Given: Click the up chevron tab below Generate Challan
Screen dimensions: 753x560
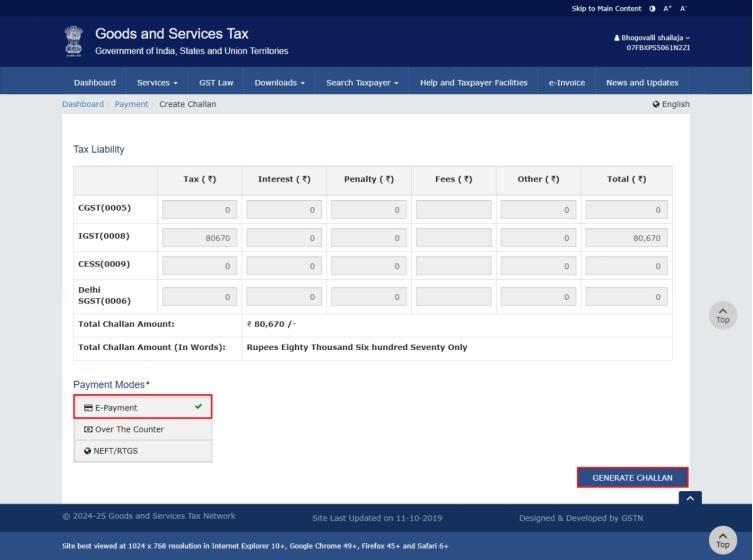Looking at the screenshot, I should pyautogui.click(x=690, y=498).
